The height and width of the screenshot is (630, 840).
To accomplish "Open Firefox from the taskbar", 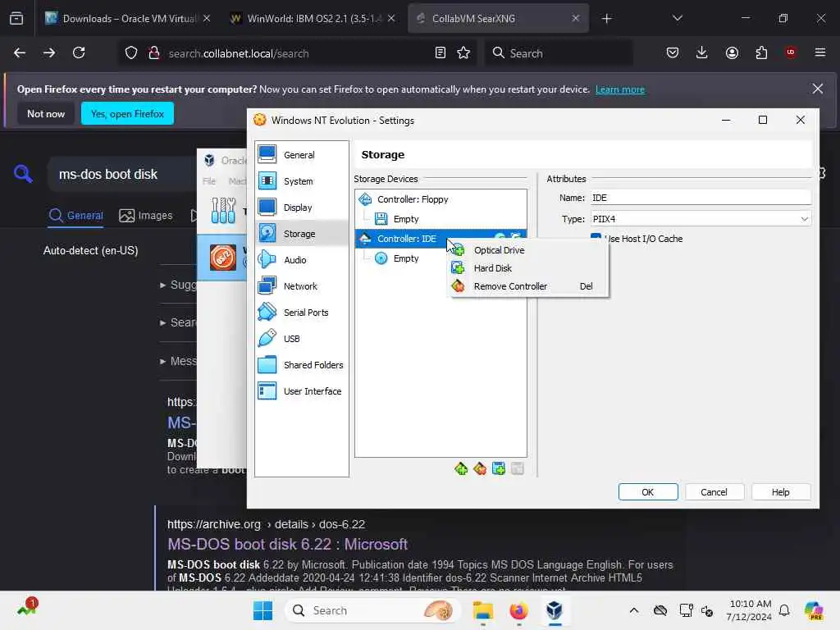I will coord(518,610).
